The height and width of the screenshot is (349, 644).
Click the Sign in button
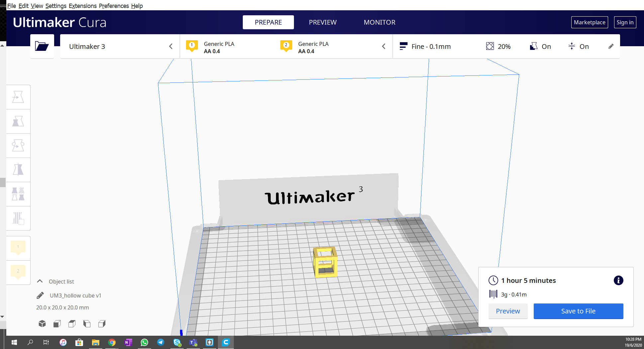pos(625,22)
